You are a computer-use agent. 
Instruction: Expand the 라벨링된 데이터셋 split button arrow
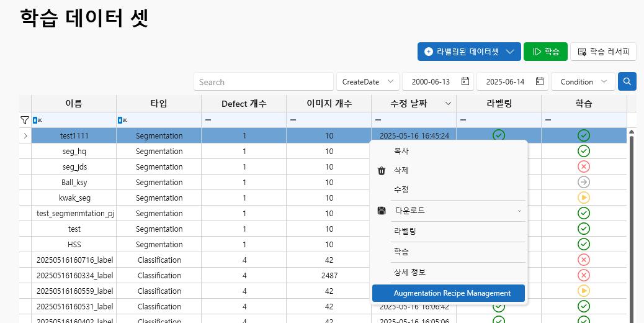point(511,52)
